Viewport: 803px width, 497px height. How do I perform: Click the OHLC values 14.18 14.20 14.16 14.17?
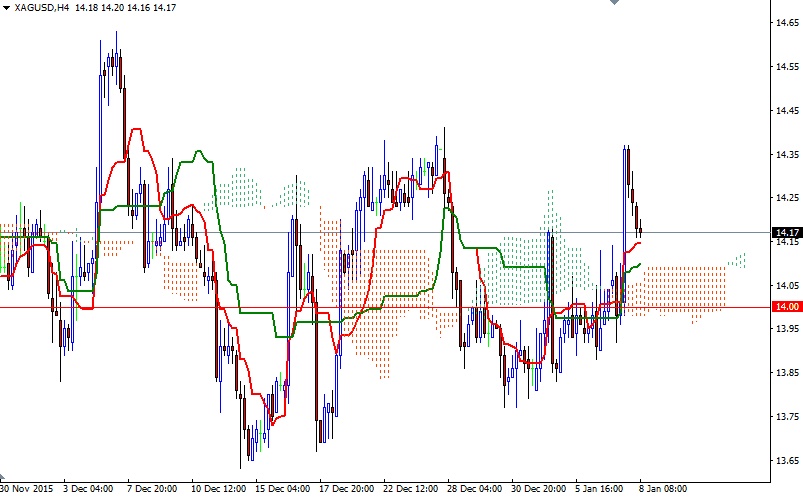[x=125, y=8]
